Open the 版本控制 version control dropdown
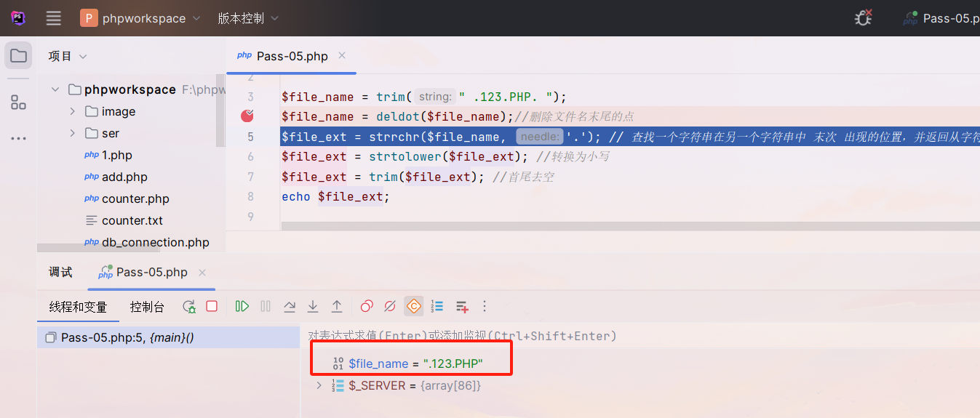Image resolution: width=980 pixels, height=418 pixels. pyautogui.click(x=247, y=18)
